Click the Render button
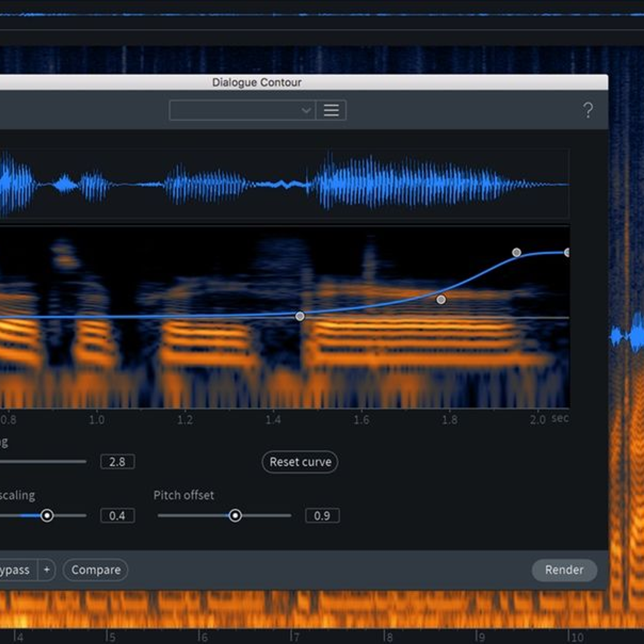Image resolution: width=644 pixels, height=644 pixels. pos(564,570)
